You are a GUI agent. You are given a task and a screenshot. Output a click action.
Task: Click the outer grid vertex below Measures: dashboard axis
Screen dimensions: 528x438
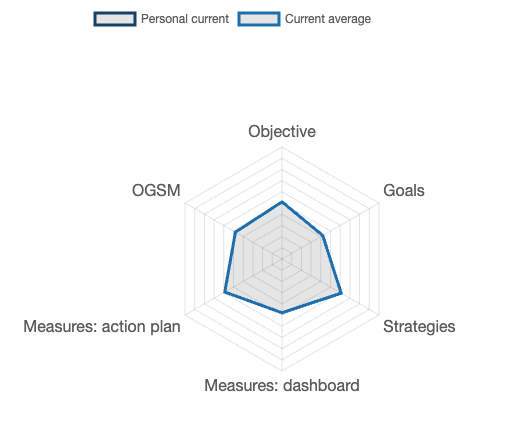pos(282,371)
